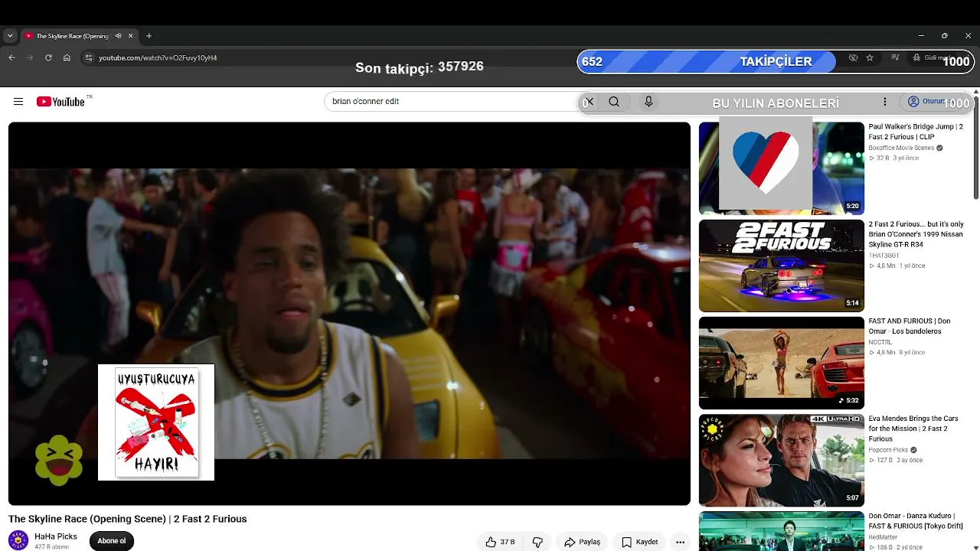Reload the current page
Screen dimensions: 980x551
(48, 57)
